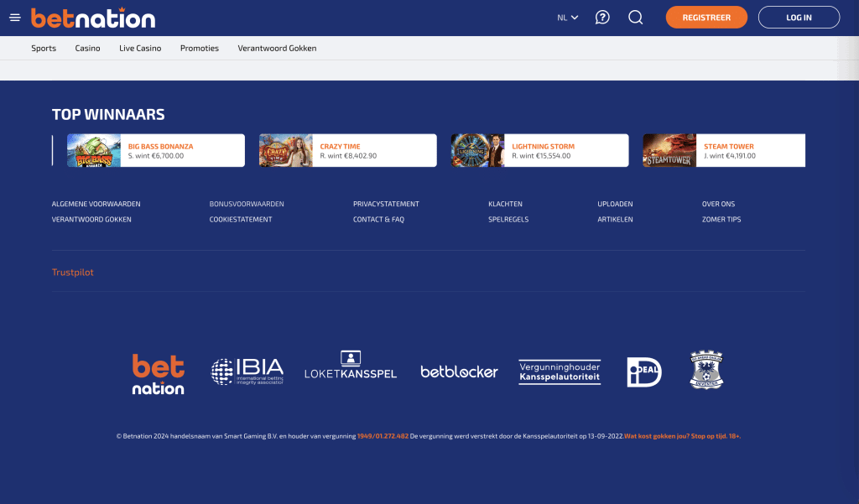Open Verantwoord Gokken in the navigation bar
The height and width of the screenshot is (504, 859).
click(277, 48)
